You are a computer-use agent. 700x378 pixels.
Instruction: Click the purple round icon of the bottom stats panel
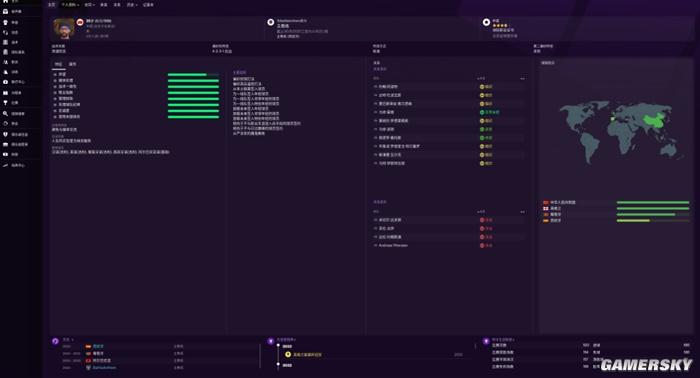[x=486, y=341]
